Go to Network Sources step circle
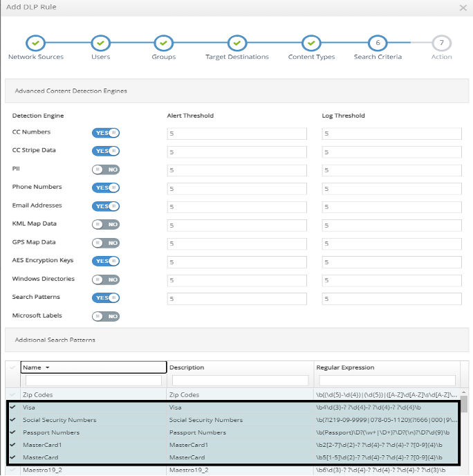 coord(35,43)
